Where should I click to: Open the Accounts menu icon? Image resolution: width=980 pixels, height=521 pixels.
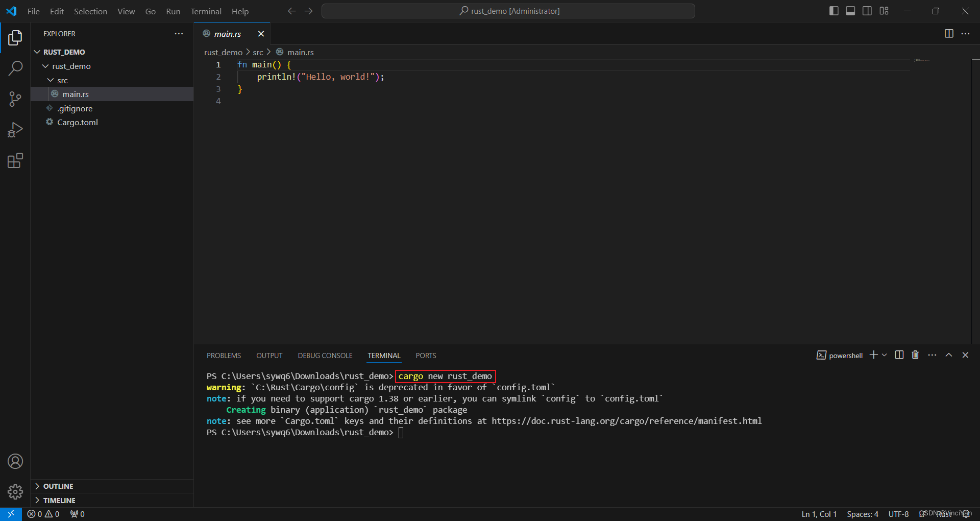[15, 461]
